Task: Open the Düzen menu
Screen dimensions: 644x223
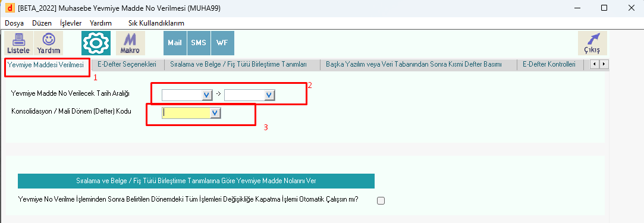Action: tap(42, 23)
